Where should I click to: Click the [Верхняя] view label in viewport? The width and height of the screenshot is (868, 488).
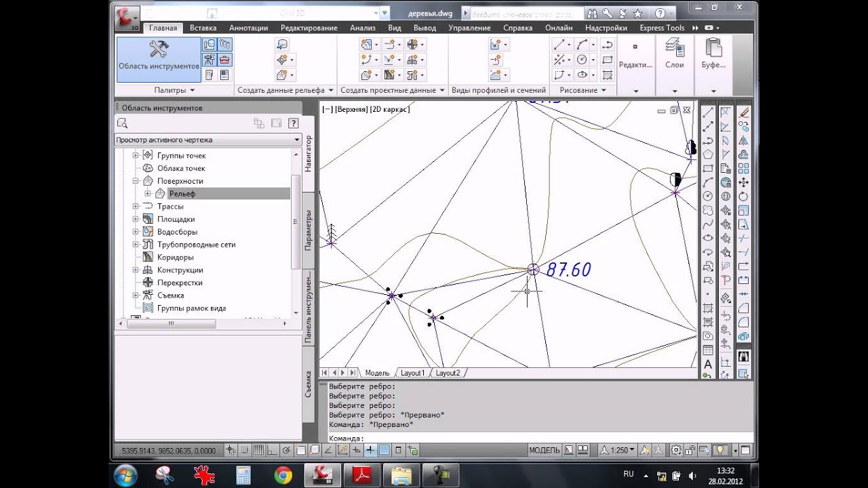352,108
